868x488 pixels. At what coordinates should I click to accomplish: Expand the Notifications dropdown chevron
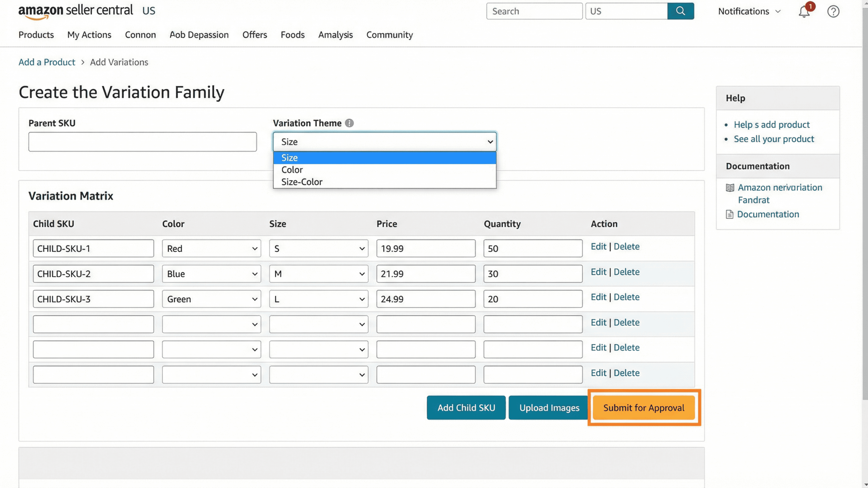[778, 12]
